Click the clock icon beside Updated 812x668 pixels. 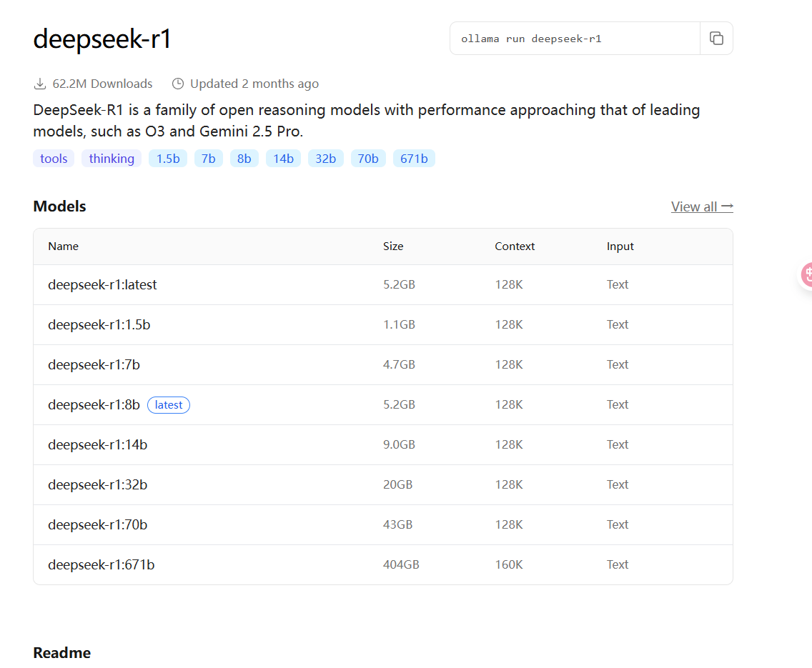[x=177, y=84]
